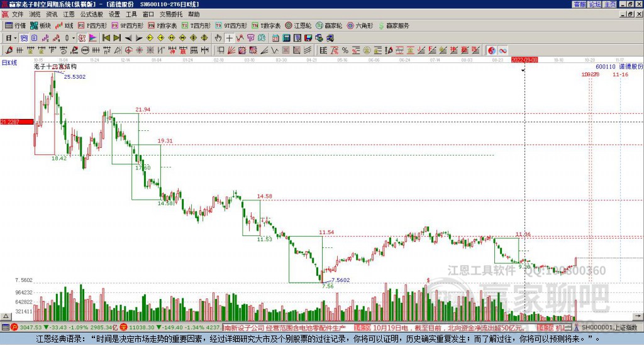Click the 7.5602 low price label
The height and width of the screenshot is (345, 644).
340,280
